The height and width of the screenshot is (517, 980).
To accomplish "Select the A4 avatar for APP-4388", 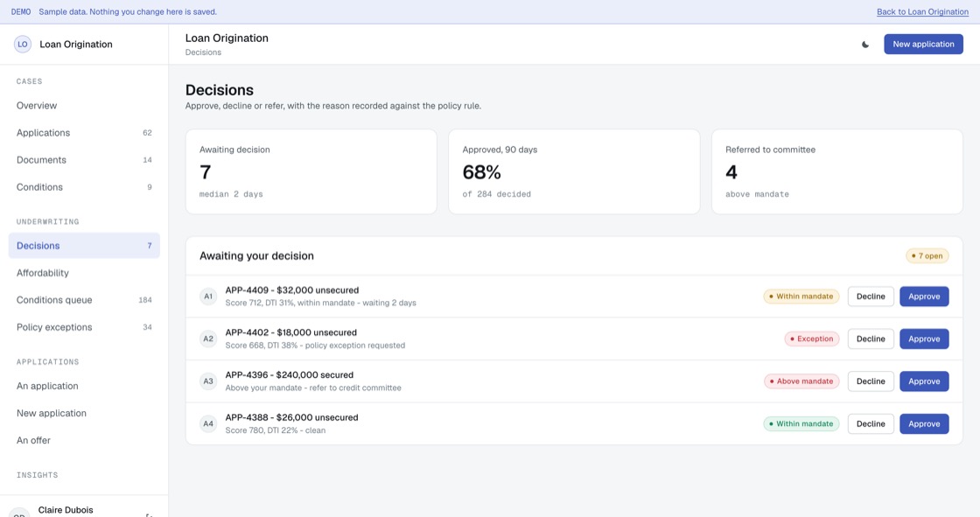I will [208, 424].
